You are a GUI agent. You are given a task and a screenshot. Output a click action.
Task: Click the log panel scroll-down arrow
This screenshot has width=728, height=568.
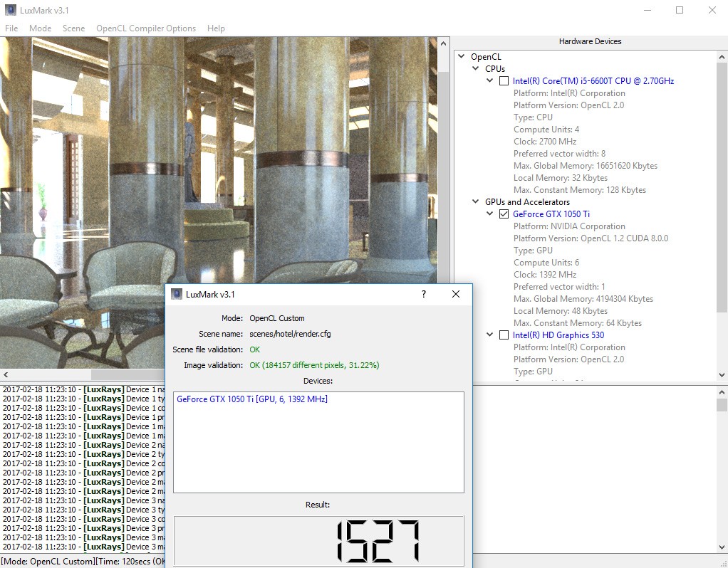point(722,547)
